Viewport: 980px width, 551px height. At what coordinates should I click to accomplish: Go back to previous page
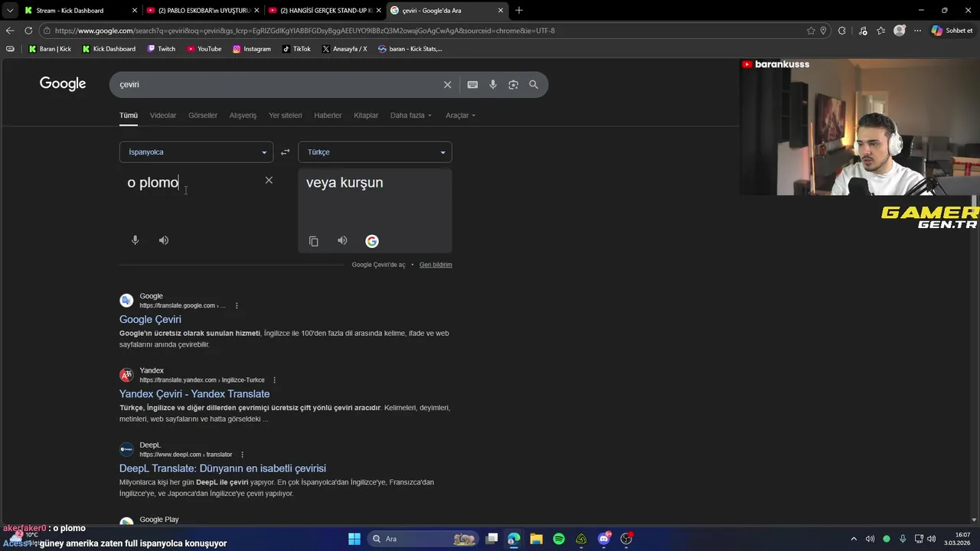(10, 31)
